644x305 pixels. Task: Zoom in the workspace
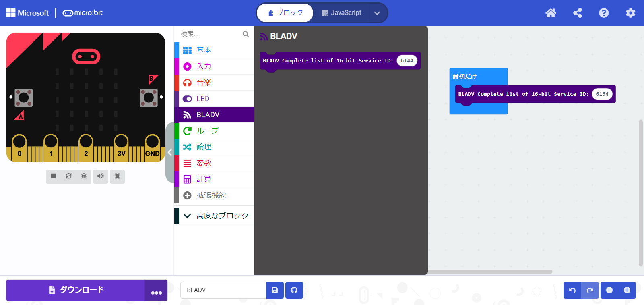(627, 290)
